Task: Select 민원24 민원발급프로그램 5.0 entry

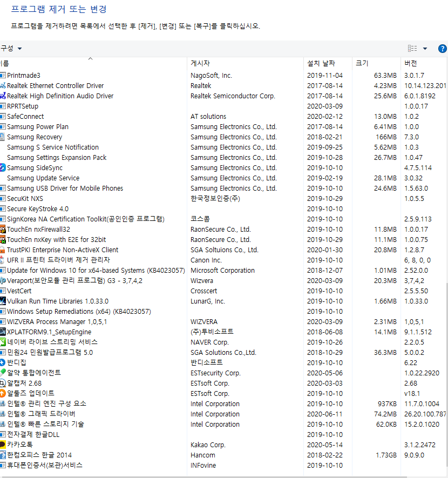Action: pyautogui.click(x=50, y=352)
